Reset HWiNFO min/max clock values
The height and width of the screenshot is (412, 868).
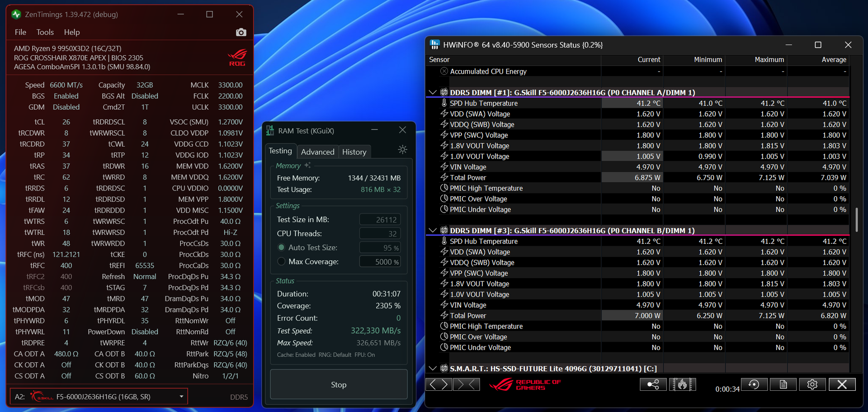tap(754, 384)
